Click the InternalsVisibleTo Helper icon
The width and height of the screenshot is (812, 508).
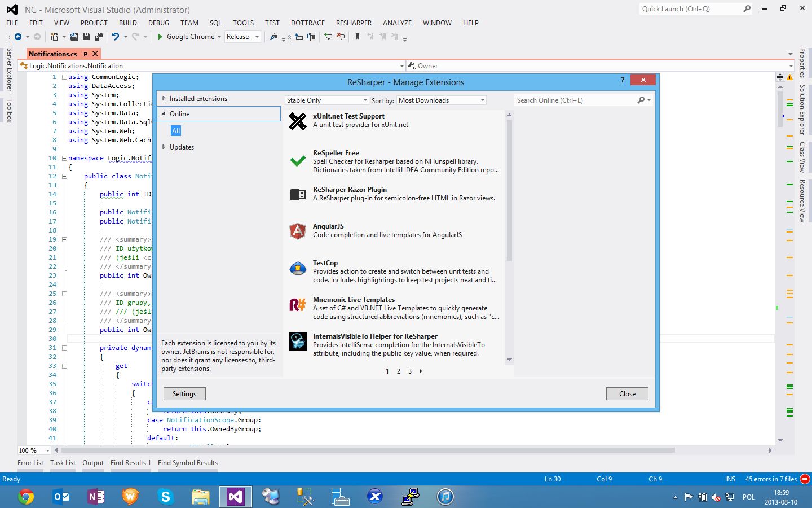[298, 341]
